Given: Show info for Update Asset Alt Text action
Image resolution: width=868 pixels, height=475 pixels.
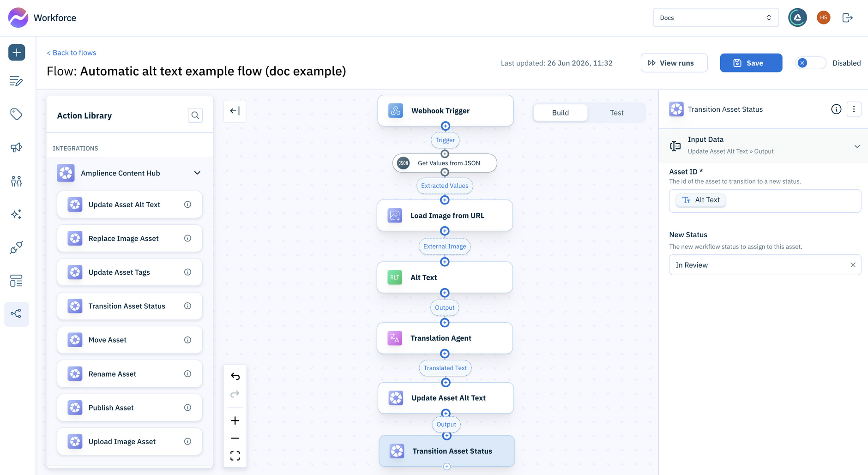Looking at the screenshot, I should (x=187, y=204).
